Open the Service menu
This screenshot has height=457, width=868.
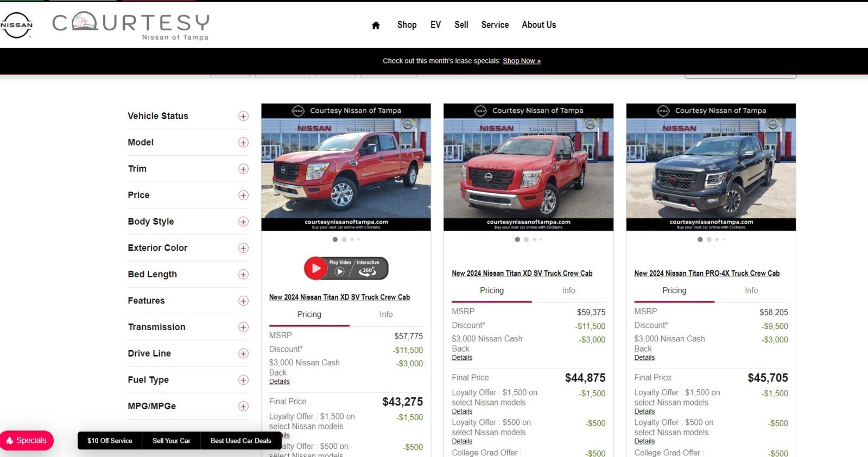(495, 25)
